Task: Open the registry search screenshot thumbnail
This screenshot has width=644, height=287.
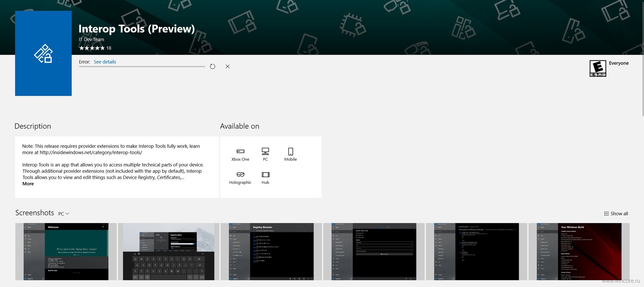Action: pos(374,252)
